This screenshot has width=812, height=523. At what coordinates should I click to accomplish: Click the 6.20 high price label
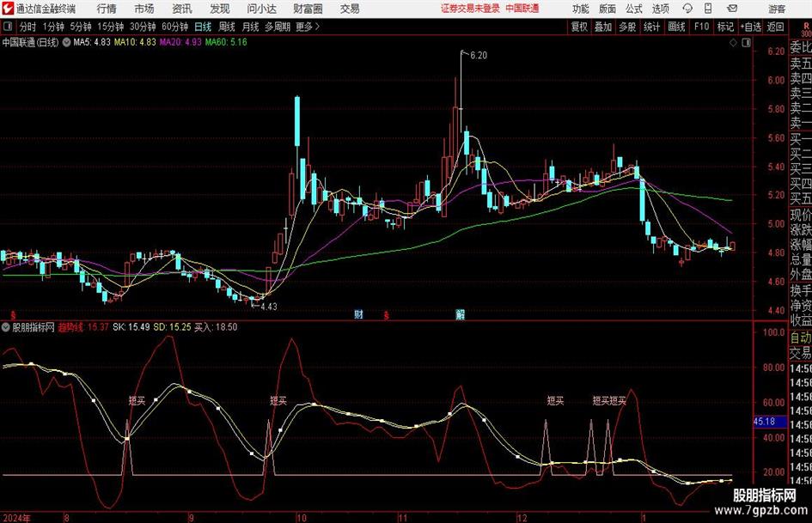pyautogui.click(x=479, y=56)
